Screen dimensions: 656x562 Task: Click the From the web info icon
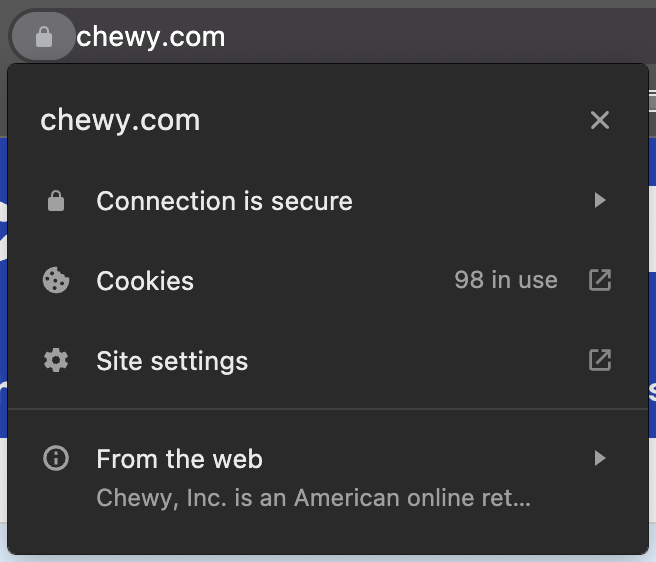56,458
